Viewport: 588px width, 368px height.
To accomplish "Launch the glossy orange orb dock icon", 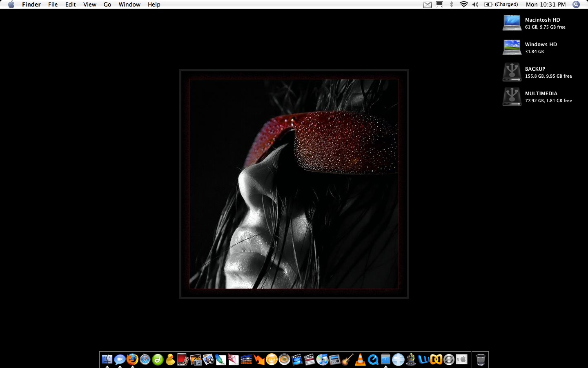I will coord(272,359).
